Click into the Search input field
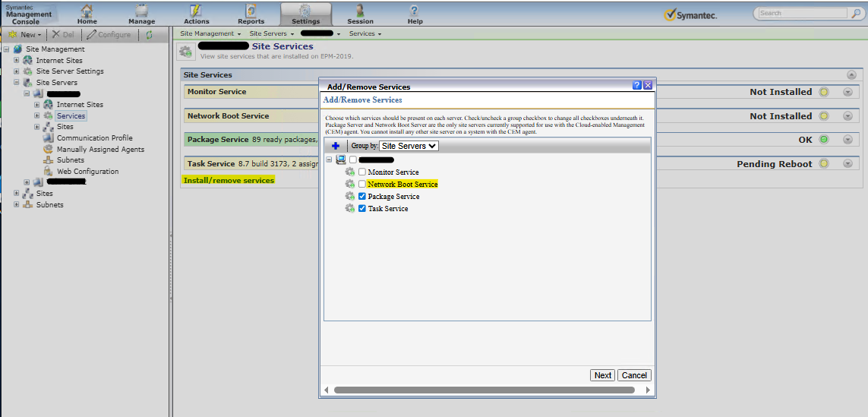Screen dimensions: 868x417 803,13
